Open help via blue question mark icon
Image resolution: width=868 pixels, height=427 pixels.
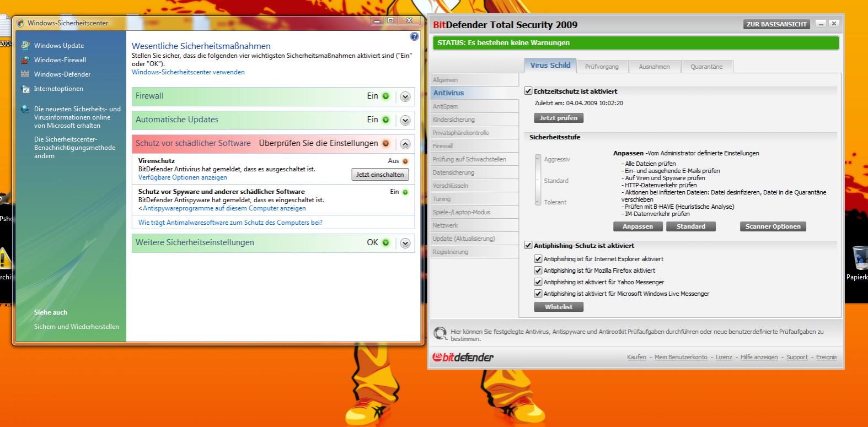pyautogui.click(x=415, y=36)
